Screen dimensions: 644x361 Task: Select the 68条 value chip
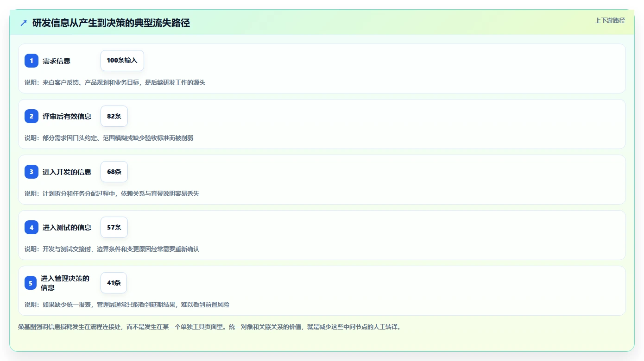tap(114, 172)
